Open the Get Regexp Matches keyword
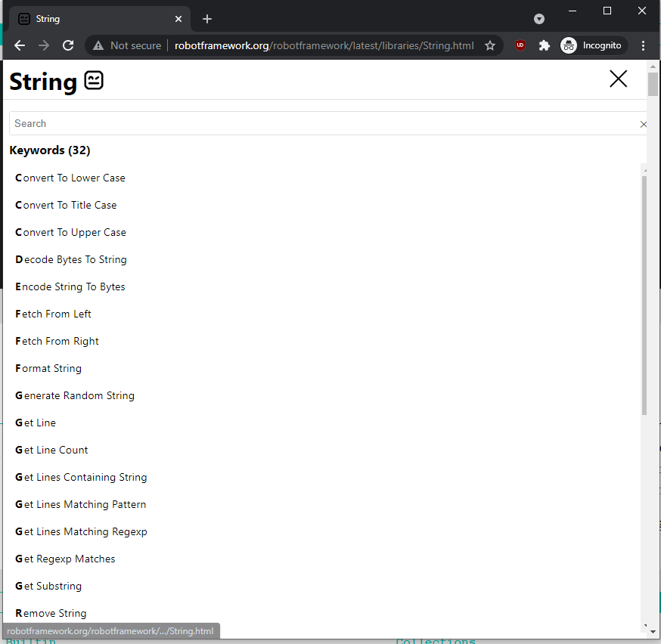Image resolution: width=661 pixels, height=644 pixels. [x=65, y=559]
